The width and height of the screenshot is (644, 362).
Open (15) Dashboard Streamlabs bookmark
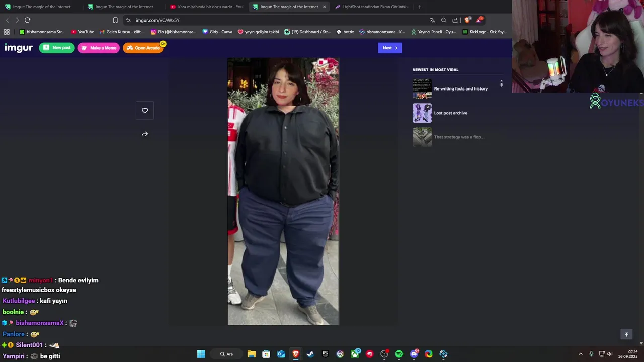(x=307, y=32)
